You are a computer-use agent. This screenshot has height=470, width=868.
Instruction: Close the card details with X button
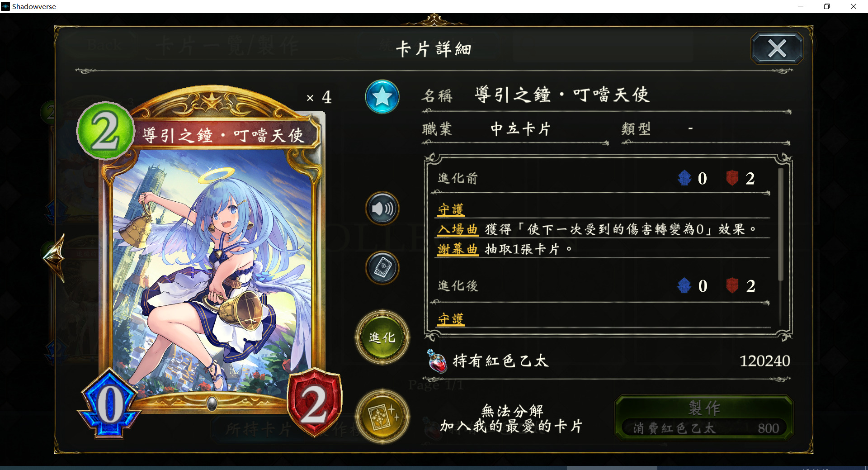click(777, 48)
